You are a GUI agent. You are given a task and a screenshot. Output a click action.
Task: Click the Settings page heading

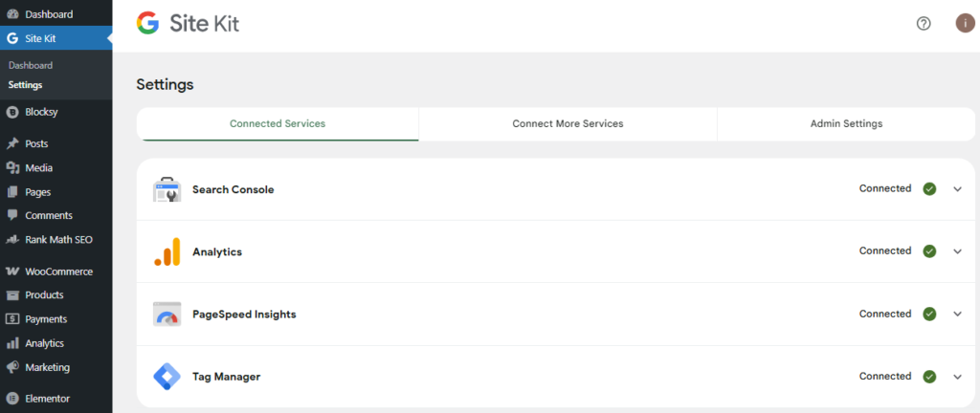(165, 84)
